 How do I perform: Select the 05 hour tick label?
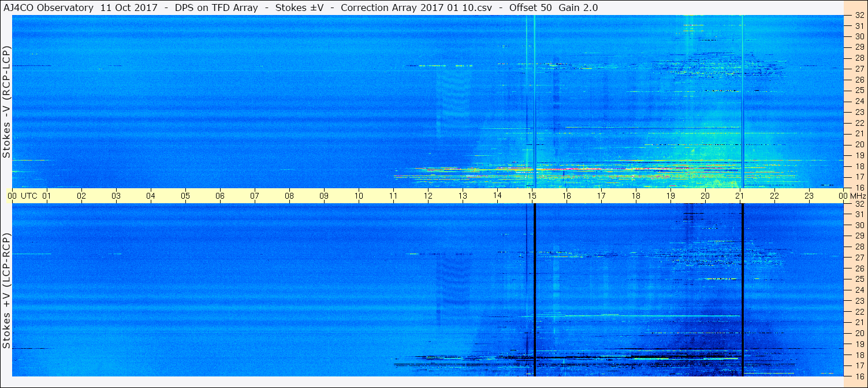(185, 196)
